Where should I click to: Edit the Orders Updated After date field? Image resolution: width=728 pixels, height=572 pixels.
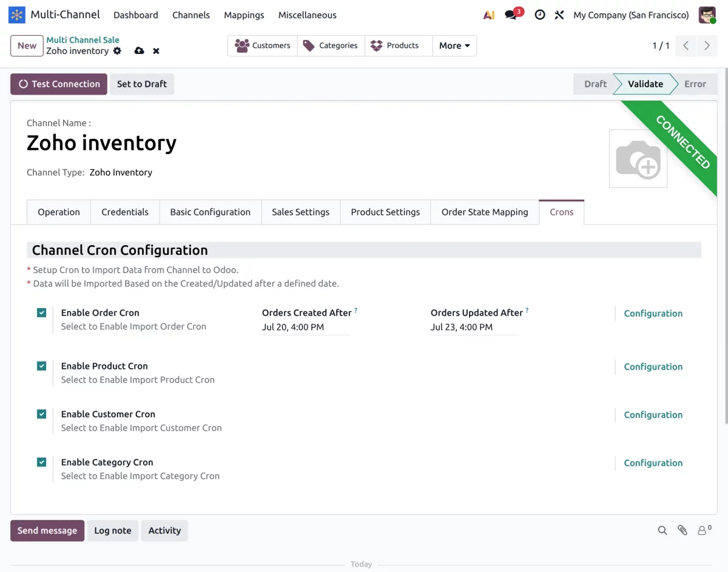point(475,328)
